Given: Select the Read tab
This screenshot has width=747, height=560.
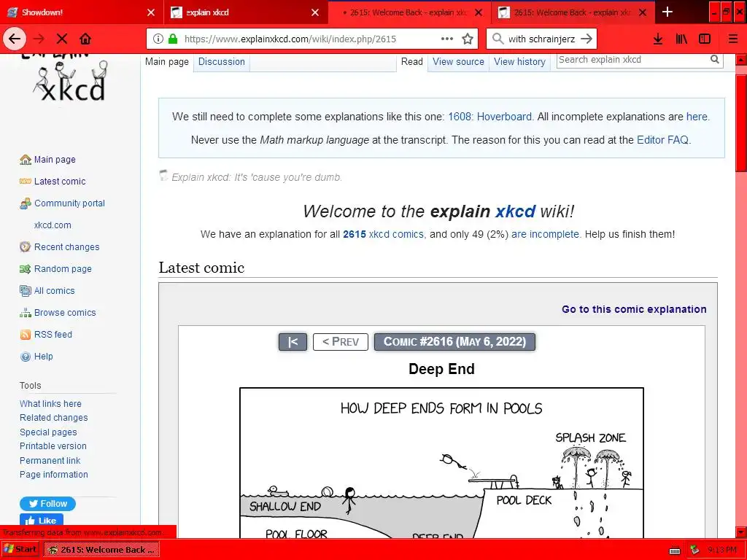Looking at the screenshot, I should (412, 62).
